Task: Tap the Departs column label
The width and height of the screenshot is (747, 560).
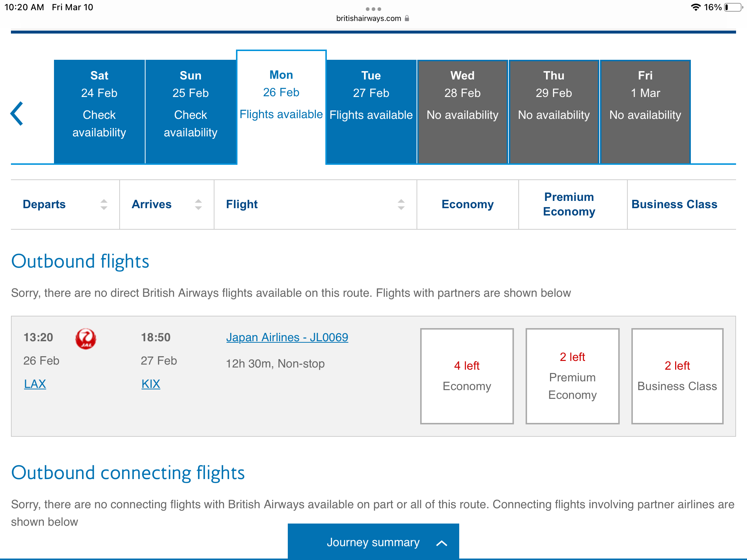Action: pos(44,204)
